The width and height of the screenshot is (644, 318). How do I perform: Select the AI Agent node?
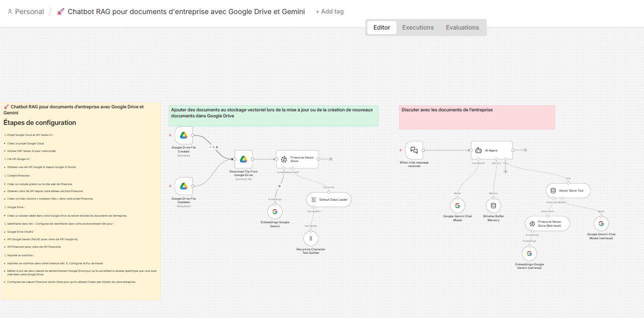coord(492,149)
